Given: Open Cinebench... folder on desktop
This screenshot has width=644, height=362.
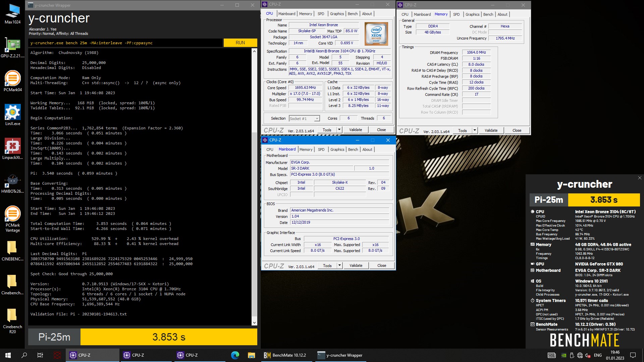Looking at the screenshot, I should pos(12,284).
